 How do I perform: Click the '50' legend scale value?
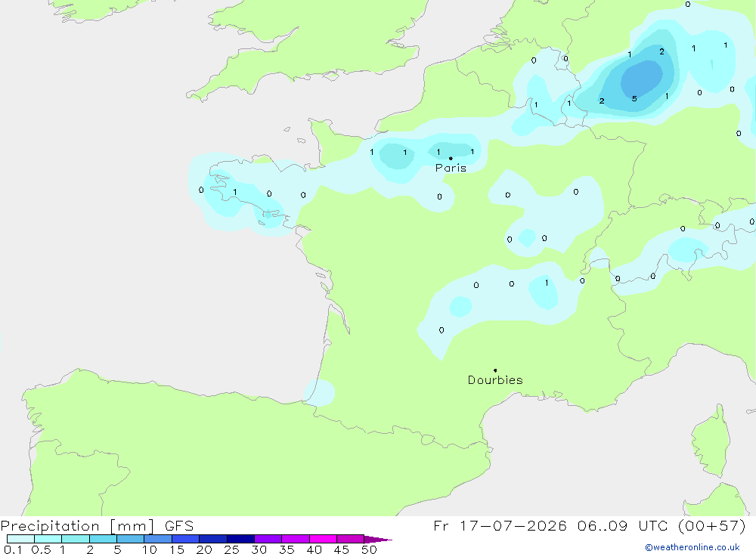point(370,549)
